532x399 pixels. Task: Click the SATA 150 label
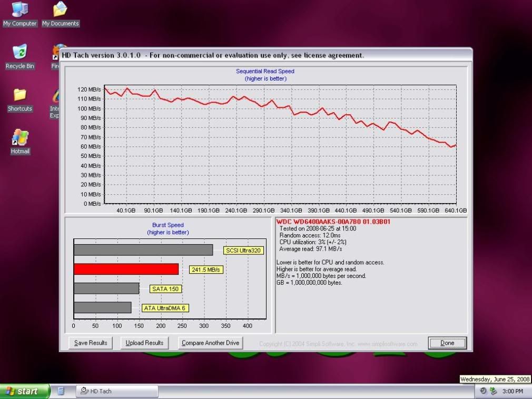pyautogui.click(x=165, y=289)
